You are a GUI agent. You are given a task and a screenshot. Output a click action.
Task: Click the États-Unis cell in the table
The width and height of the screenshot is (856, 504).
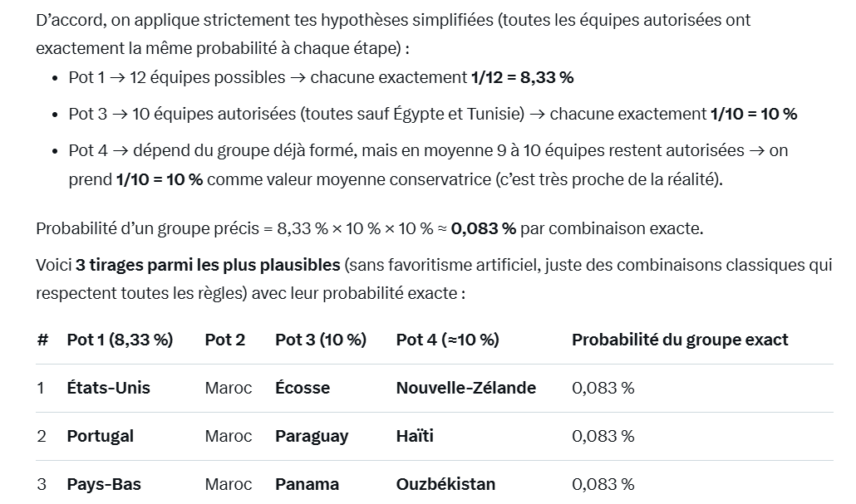pyautogui.click(x=108, y=388)
